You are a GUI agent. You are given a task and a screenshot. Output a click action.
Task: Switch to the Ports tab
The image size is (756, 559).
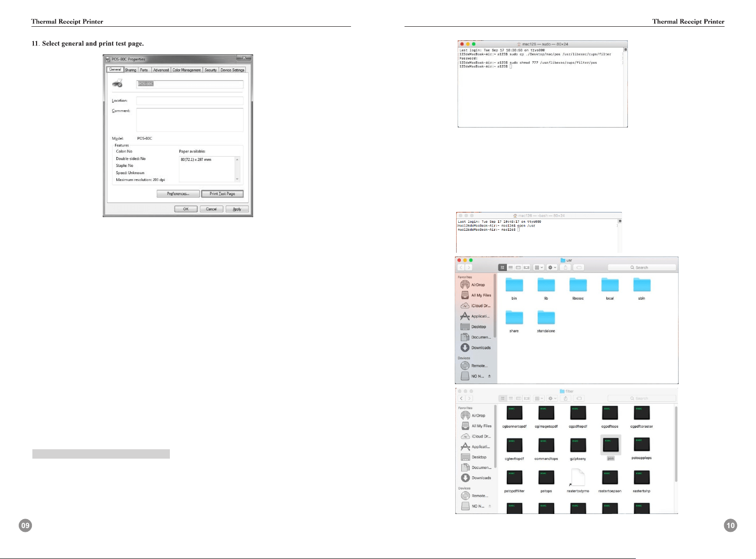144,70
